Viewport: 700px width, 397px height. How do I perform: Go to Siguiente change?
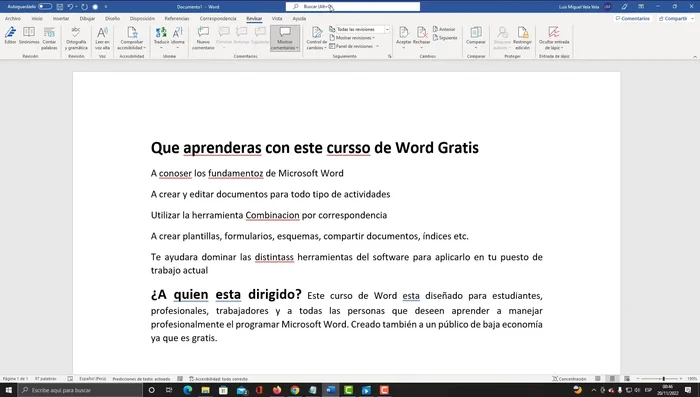tap(445, 38)
